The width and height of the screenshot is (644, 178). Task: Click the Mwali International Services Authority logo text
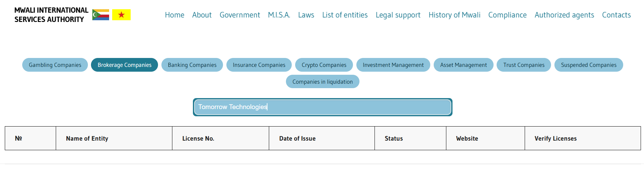click(x=51, y=15)
